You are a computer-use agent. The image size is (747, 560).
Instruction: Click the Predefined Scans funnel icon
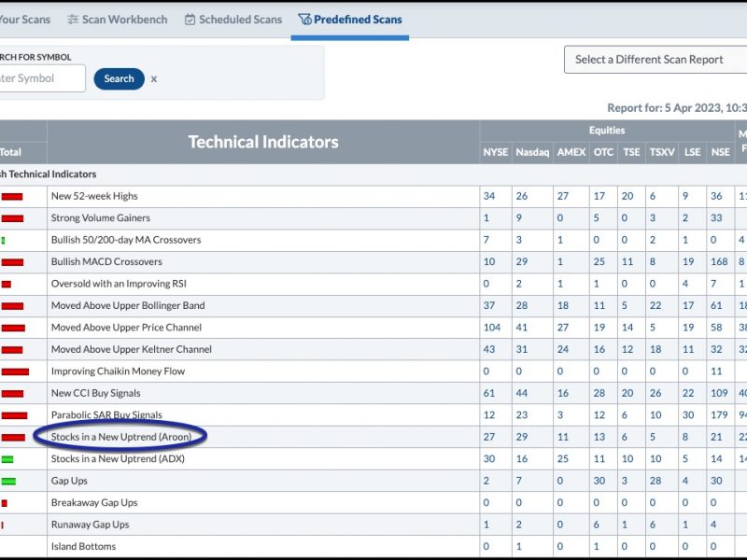tap(304, 20)
